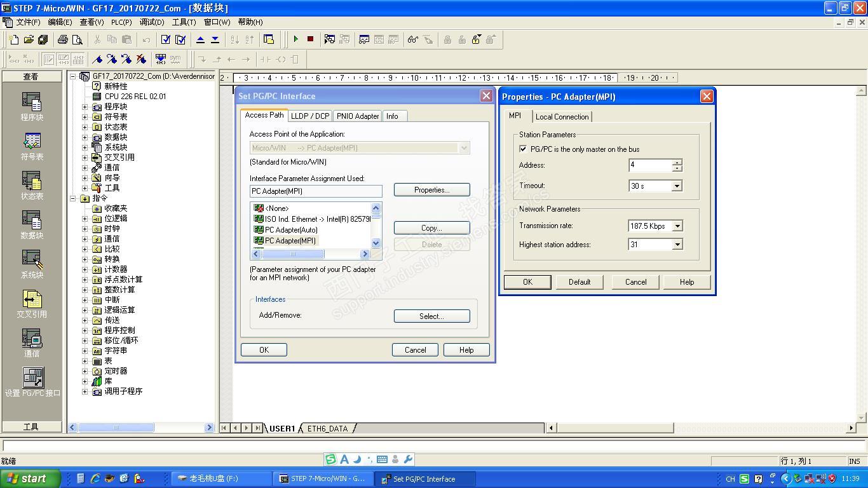The image size is (868, 488).
Task: Click the Print toolbar icon
Action: coord(62,39)
